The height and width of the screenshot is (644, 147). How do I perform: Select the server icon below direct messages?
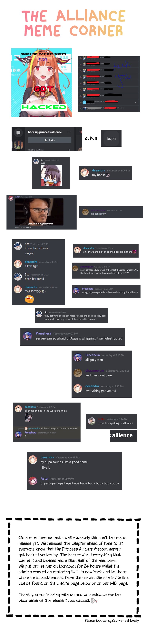tap(18, 144)
